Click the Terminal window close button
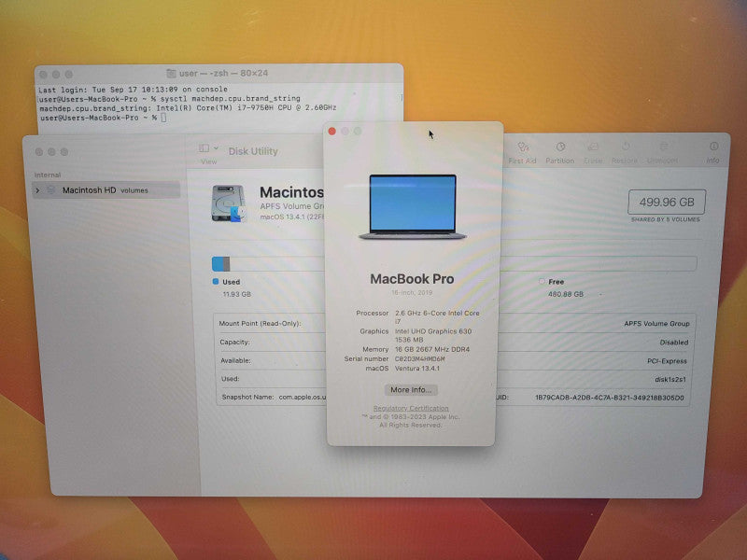The height and width of the screenshot is (560, 747). click(x=43, y=75)
